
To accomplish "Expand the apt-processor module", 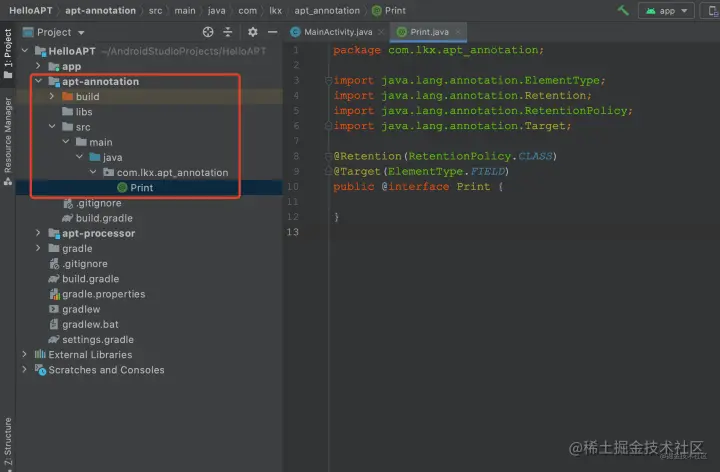I will pyautogui.click(x=38, y=233).
